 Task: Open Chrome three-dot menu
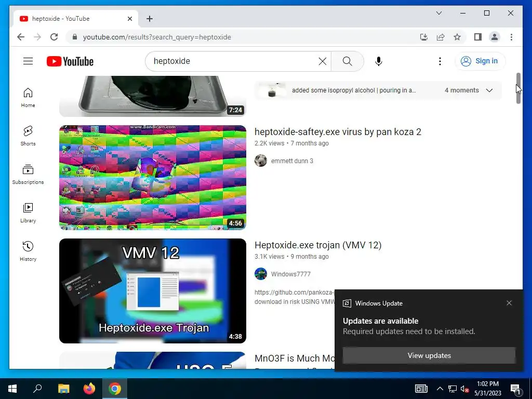coord(511,37)
